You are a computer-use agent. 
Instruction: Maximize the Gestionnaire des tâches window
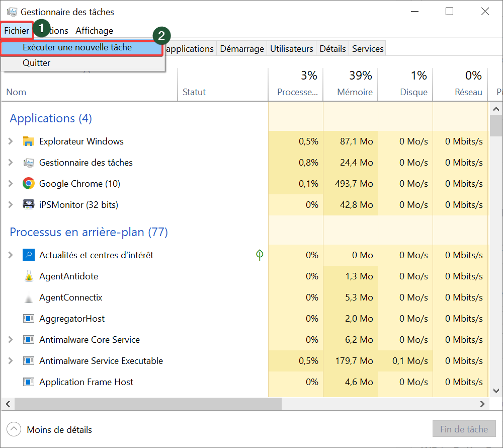[449, 12]
